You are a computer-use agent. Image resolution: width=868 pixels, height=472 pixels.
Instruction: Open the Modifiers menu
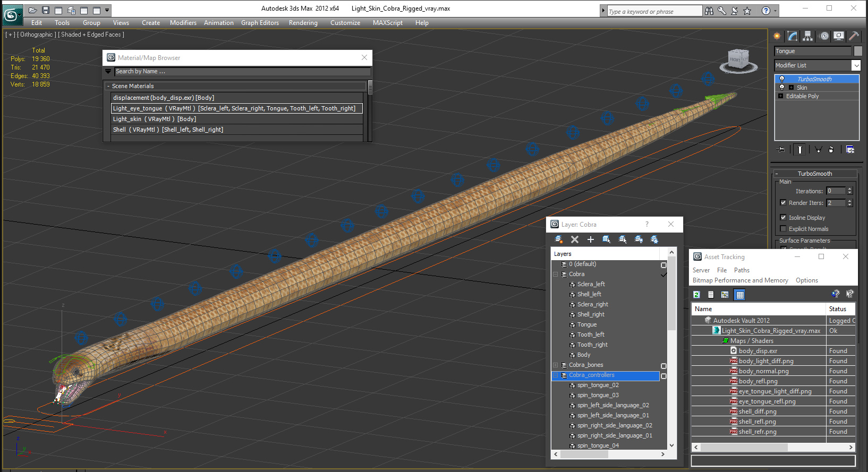[183, 23]
